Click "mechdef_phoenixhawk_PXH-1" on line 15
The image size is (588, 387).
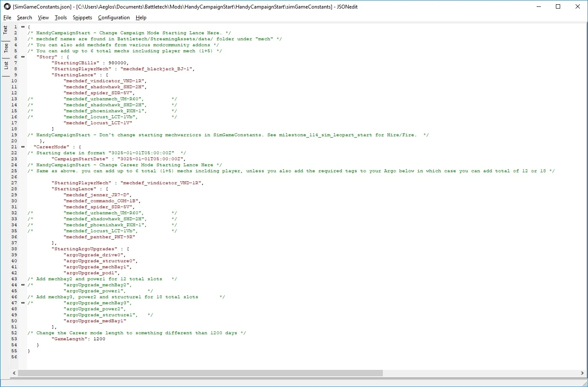point(104,111)
